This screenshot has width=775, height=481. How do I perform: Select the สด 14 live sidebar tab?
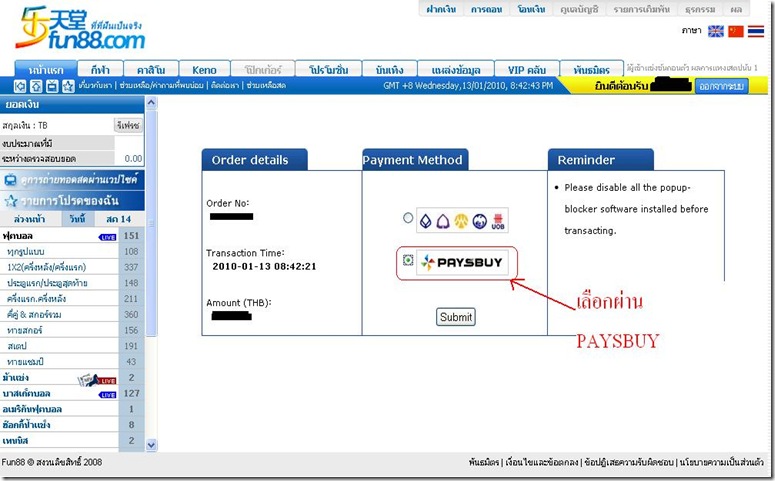(x=119, y=219)
